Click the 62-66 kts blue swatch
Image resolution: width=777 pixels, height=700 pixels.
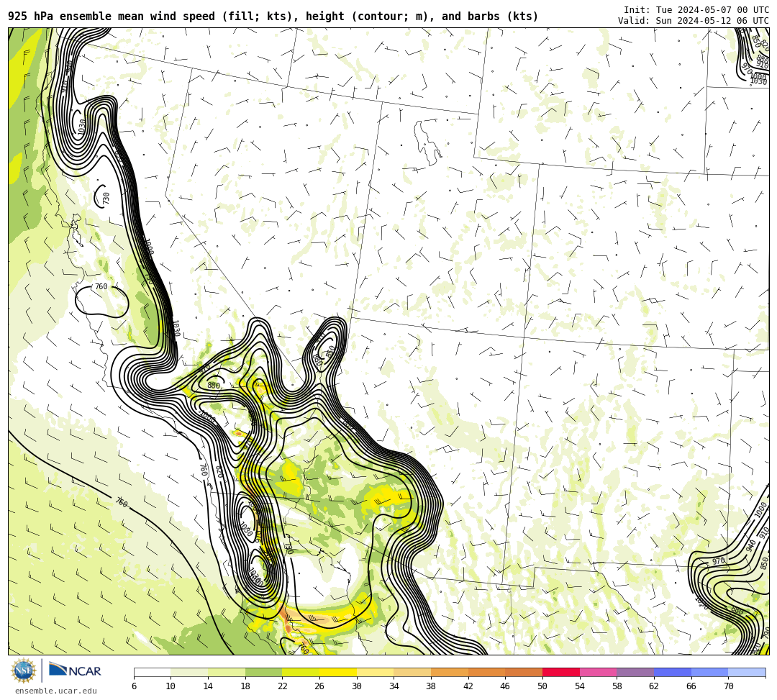(673, 672)
